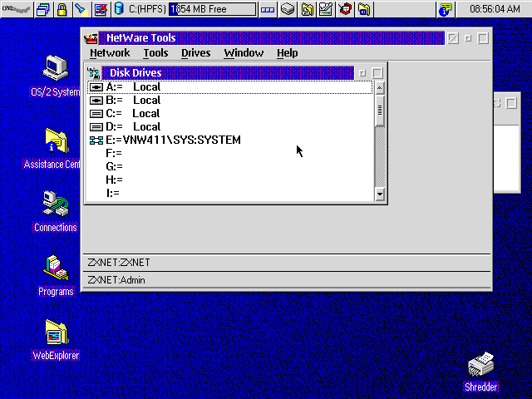Maximize the Disk Drives child window

click(x=377, y=73)
